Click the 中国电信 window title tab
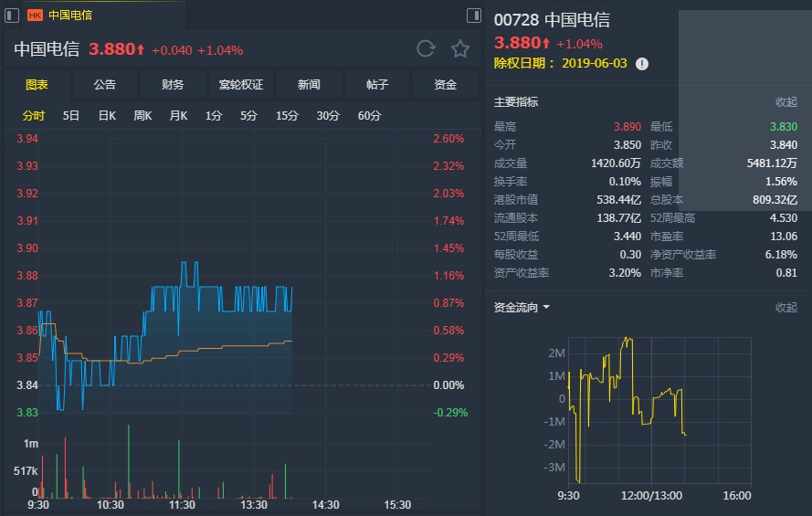The height and width of the screenshot is (516, 812). pyautogui.click(x=69, y=15)
